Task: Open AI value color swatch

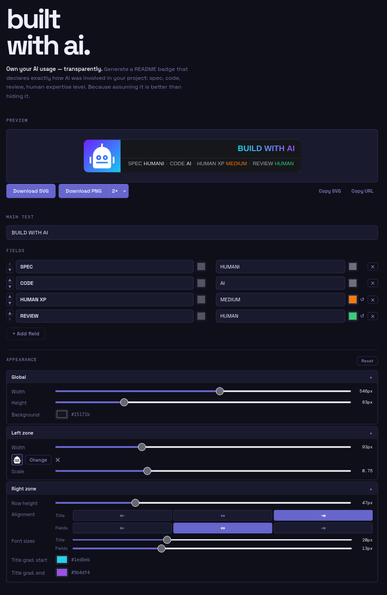Action: (352, 283)
